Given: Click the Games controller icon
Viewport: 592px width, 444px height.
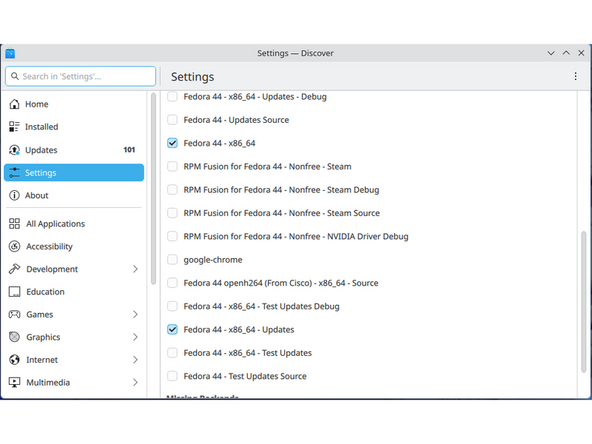Looking at the screenshot, I should point(14,314).
